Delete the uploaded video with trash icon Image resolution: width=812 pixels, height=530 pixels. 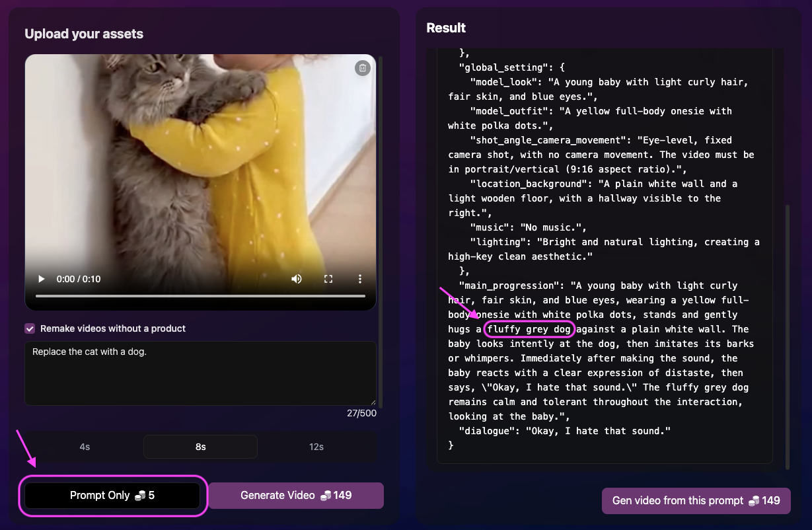tap(362, 68)
